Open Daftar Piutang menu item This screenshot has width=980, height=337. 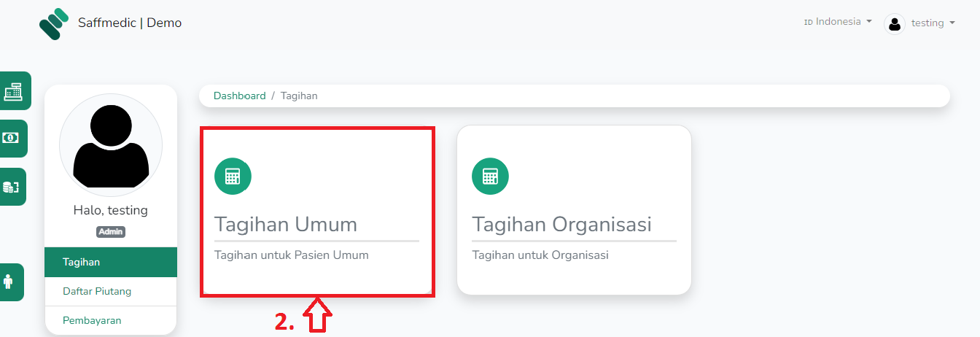[97, 291]
